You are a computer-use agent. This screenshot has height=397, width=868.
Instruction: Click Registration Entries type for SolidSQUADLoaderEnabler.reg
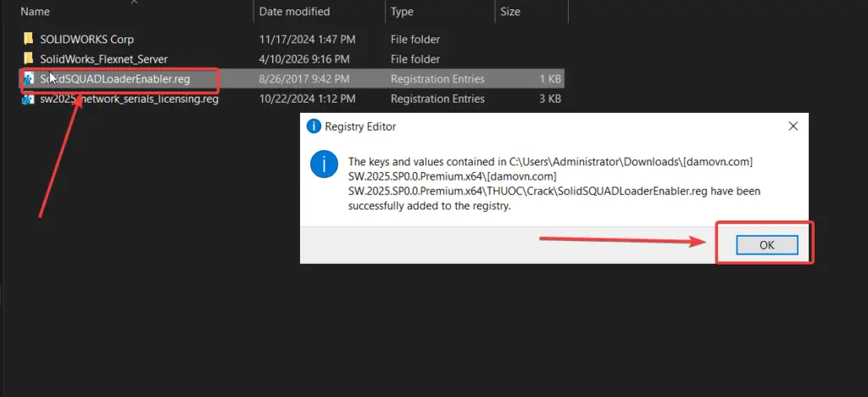pyautogui.click(x=437, y=79)
